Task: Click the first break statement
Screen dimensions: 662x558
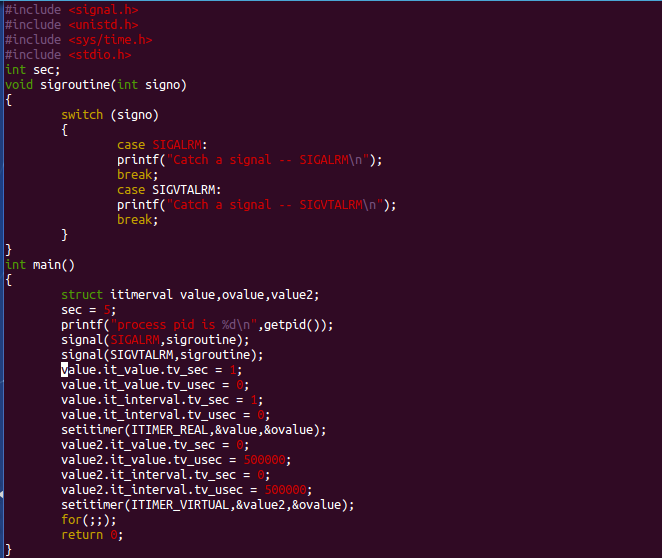Action: click(138, 175)
